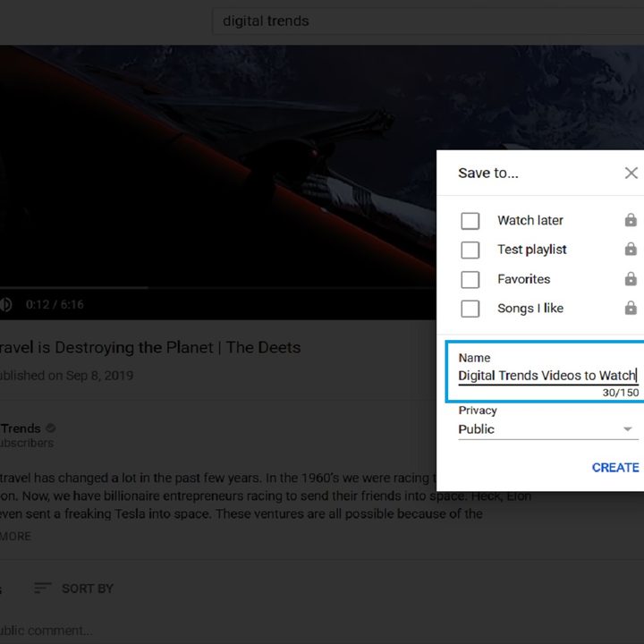Image resolution: width=644 pixels, height=644 pixels.
Task: Click the lock icon beside Songs I like
Action: 631,308
